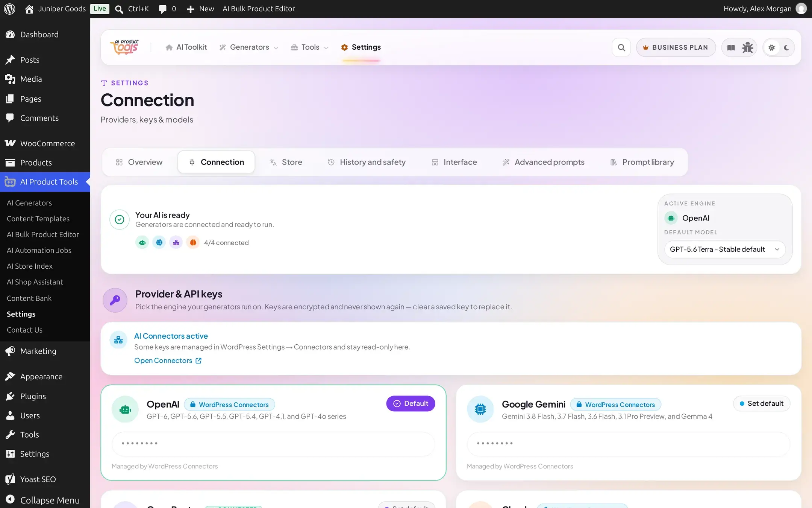Viewport: 812px width, 508px height.
Task: Click the orange brain connected icon
Action: pyautogui.click(x=193, y=243)
